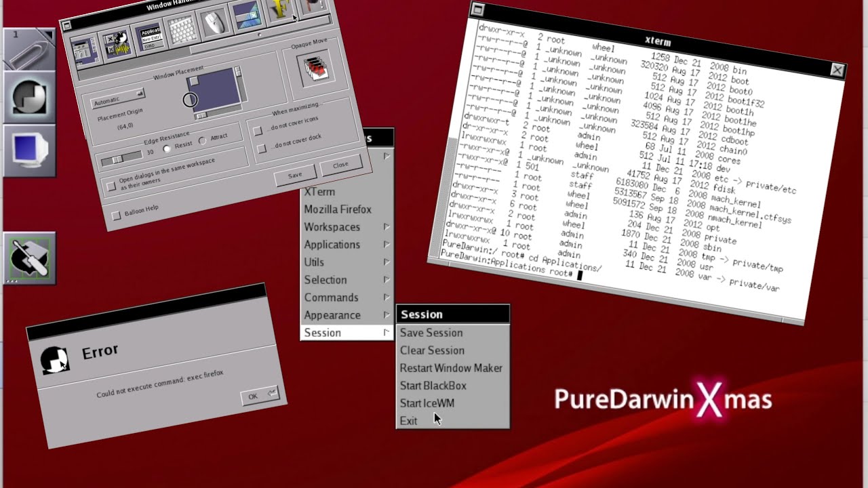868x488 pixels.
Task: Select the Attract radio button
Action: (202, 141)
